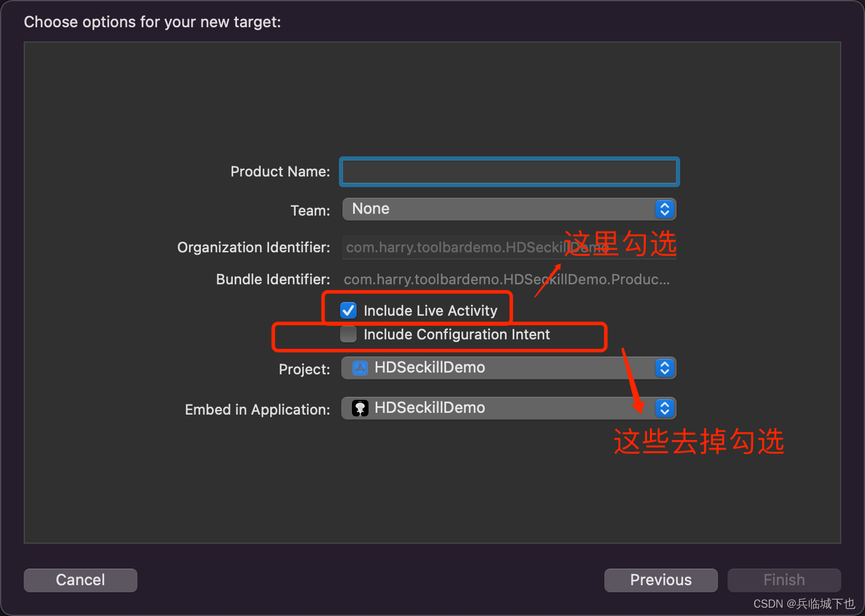Open the Project dropdown menu
Screen dimensions: 865x616
pyautogui.click(x=509, y=368)
